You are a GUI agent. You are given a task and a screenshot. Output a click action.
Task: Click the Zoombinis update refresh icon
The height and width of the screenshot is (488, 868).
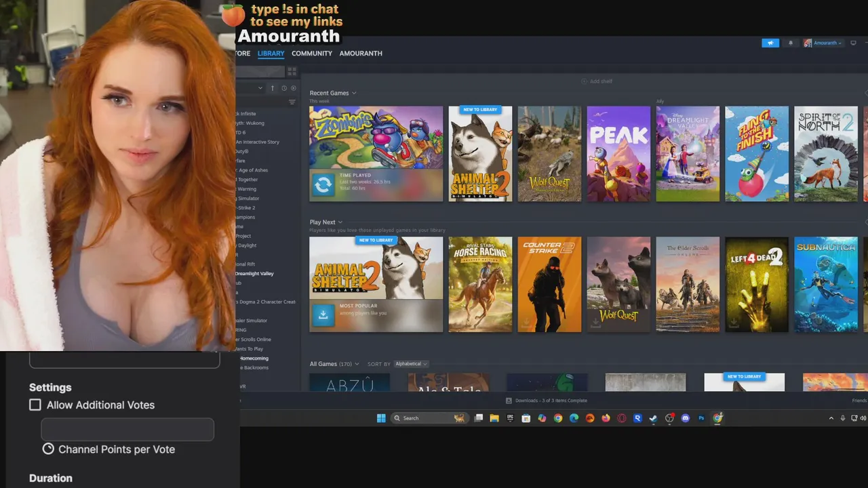click(323, 184)
